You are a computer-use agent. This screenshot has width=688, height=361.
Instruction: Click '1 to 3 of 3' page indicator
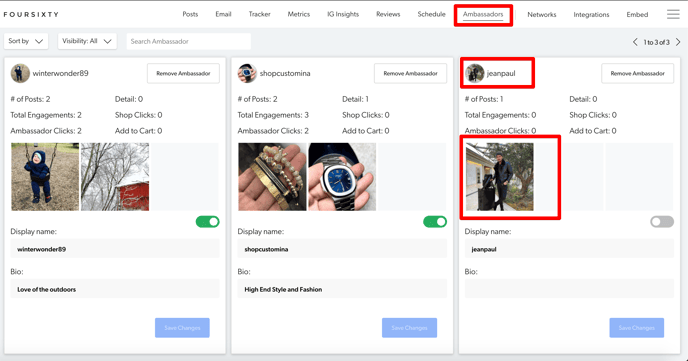[x=656, y=42]
